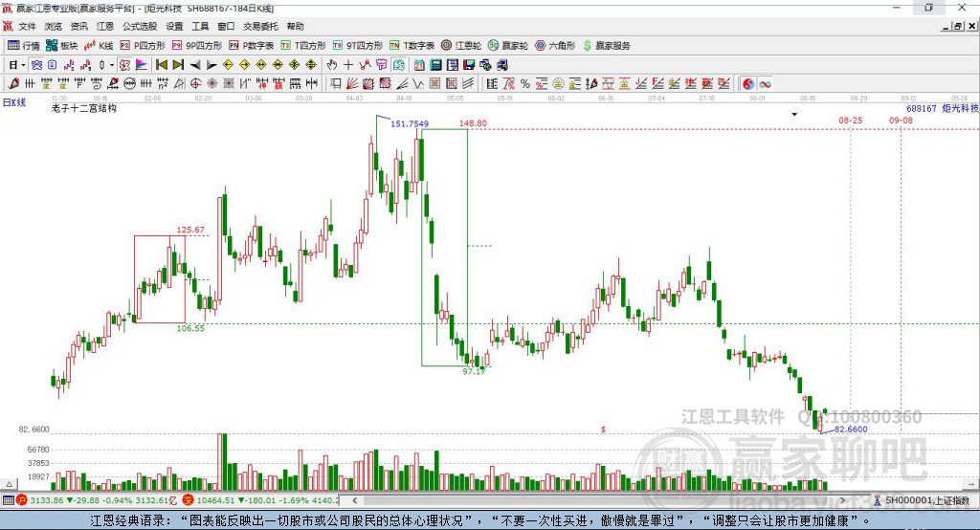The height and width of the screenshot is (530, 980).
Task: Click the last yellow diamond icon
Action: (x=311, y=65)
